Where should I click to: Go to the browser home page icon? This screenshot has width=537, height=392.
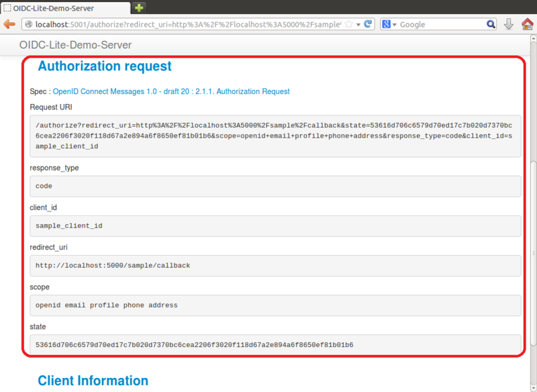click(528, 24)
